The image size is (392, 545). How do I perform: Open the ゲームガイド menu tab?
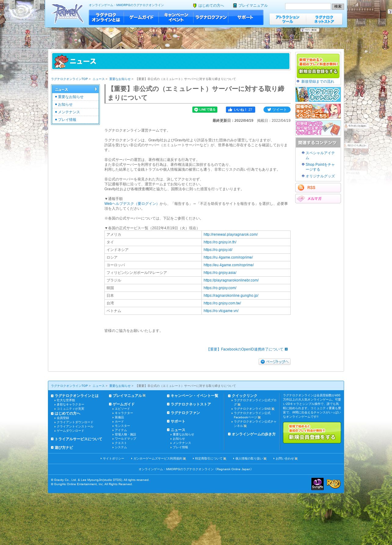(x=141, y=17)
